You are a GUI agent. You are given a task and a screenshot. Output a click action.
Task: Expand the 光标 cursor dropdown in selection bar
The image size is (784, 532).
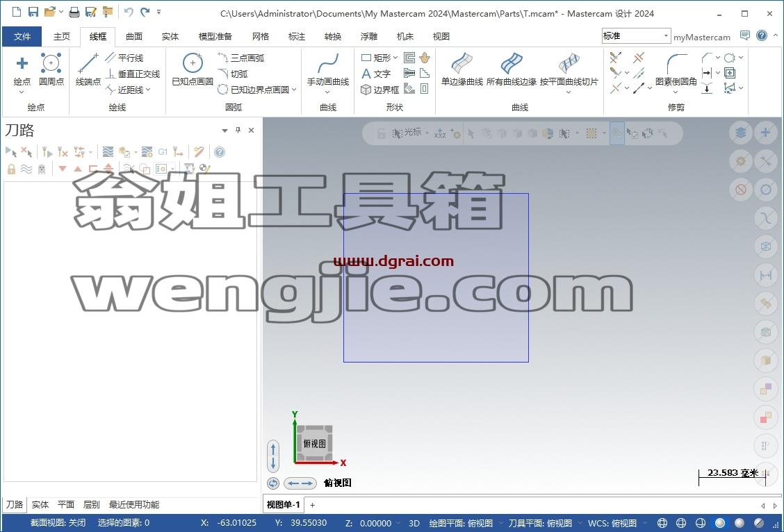tap(427, 133)
